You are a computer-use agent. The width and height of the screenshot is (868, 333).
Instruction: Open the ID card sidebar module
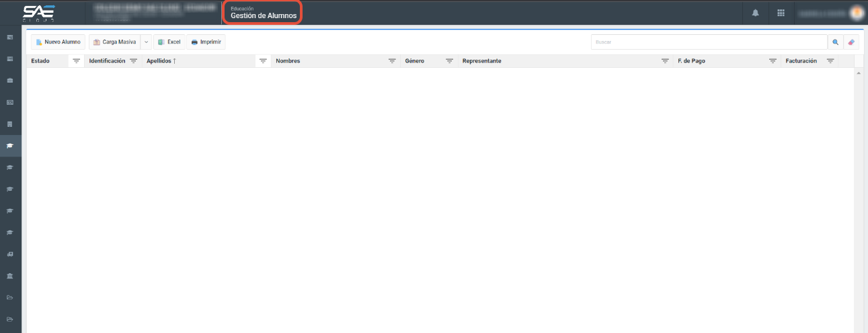(10, 102)
